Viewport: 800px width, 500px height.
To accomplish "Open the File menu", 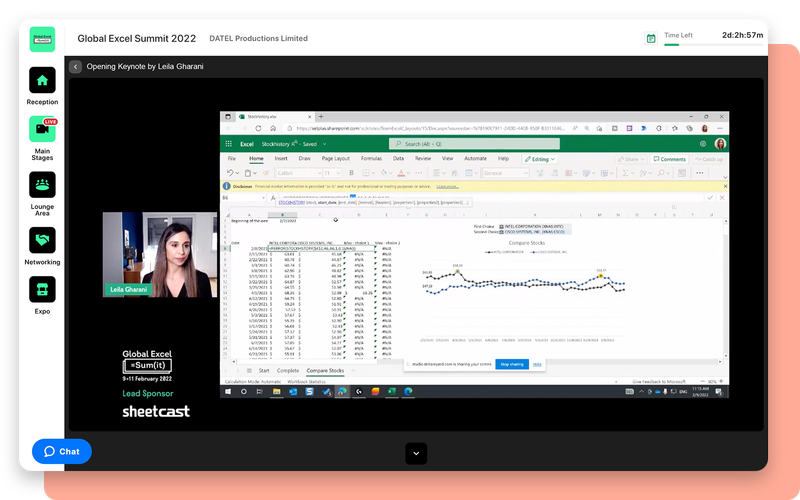I will pyautogui.click(x=232, y=159).
